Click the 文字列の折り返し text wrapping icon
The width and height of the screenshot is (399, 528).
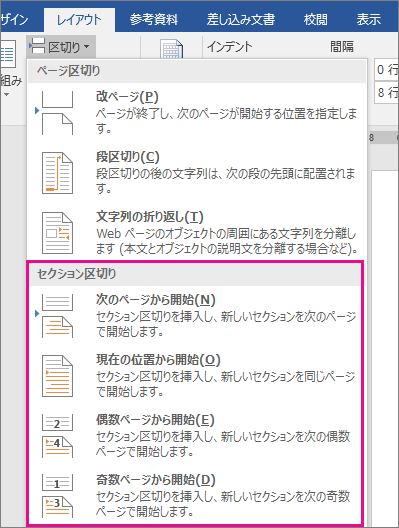click(x=57, y=233)
